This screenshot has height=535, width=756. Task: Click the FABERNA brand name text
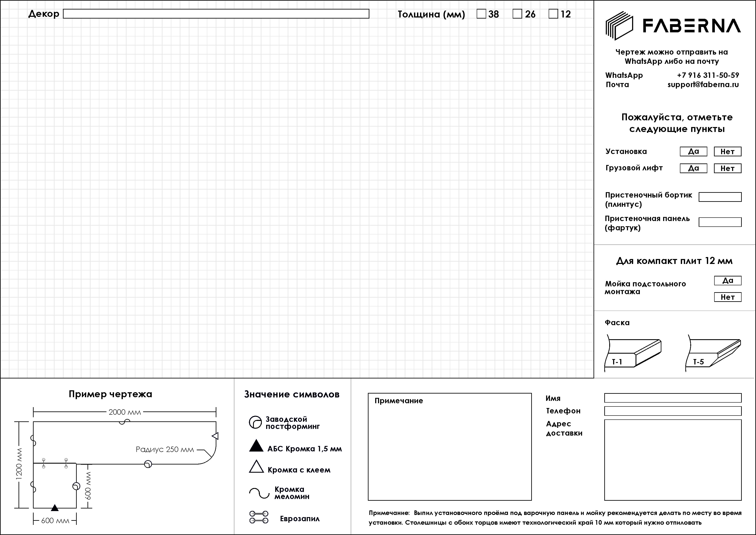[692, 26]
